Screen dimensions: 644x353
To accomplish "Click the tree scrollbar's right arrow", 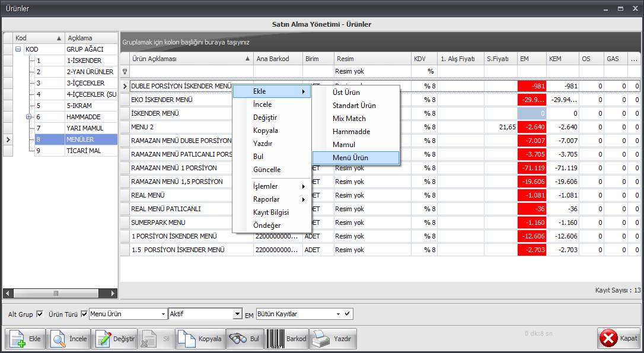I will pos(113,294).
